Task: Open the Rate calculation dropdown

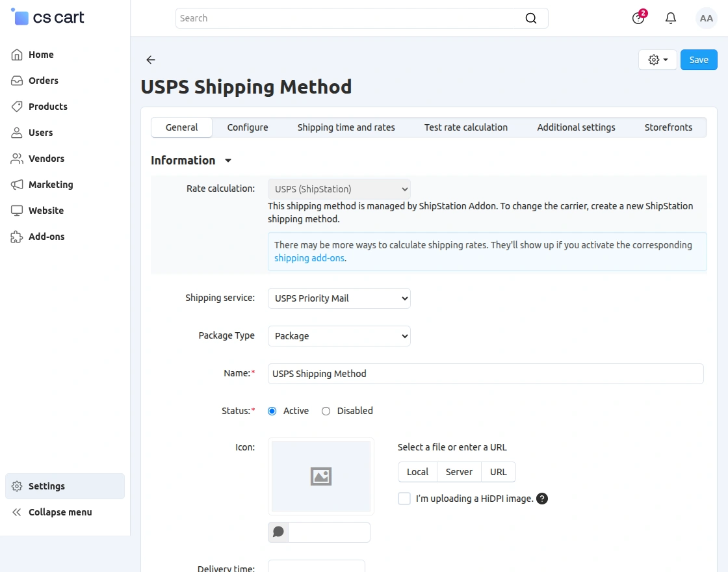Action: pyautogui.click(x=339, y=189)
